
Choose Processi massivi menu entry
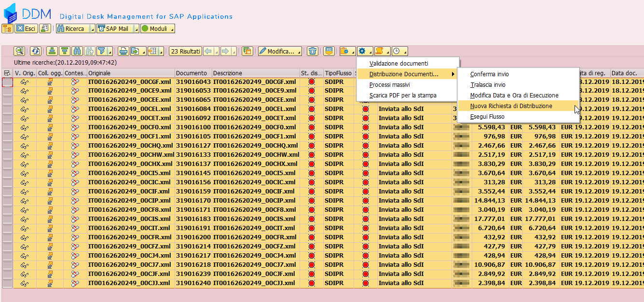pyautogui.click(x=408, y=85)
